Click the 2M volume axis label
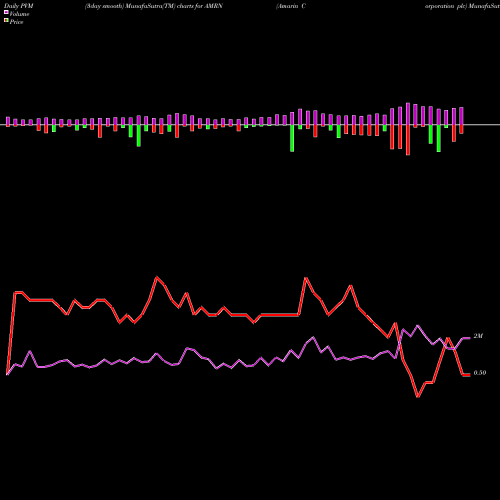 click(x=478, y=336)
